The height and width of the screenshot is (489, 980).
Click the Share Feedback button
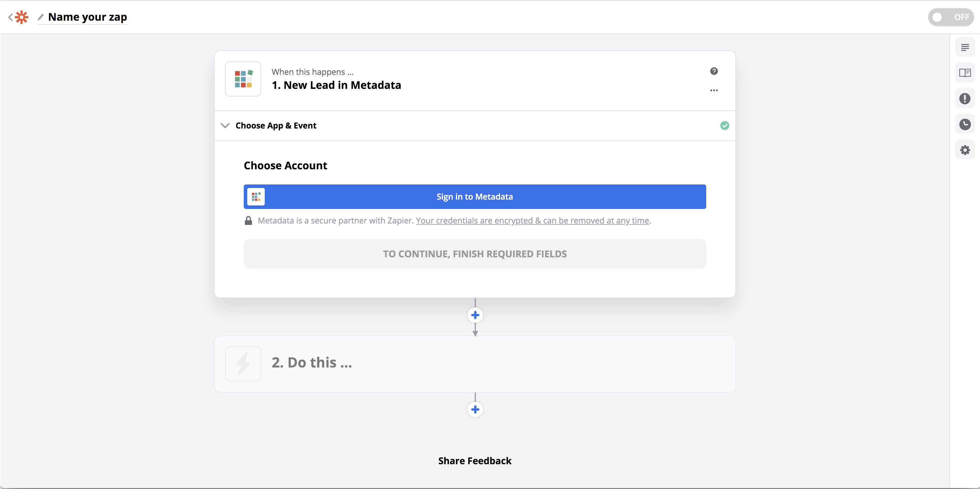474,461
